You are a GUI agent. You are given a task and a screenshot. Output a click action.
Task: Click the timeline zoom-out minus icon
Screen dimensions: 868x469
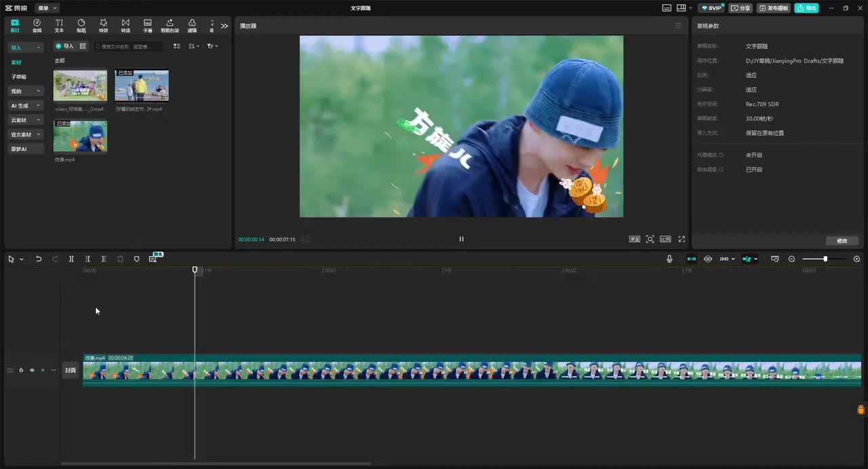791,259
